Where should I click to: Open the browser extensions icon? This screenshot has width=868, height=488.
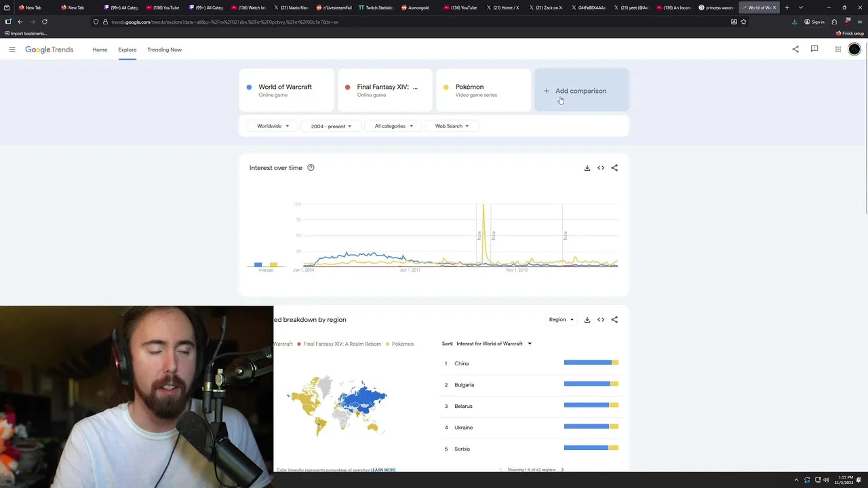pos(834,22)
